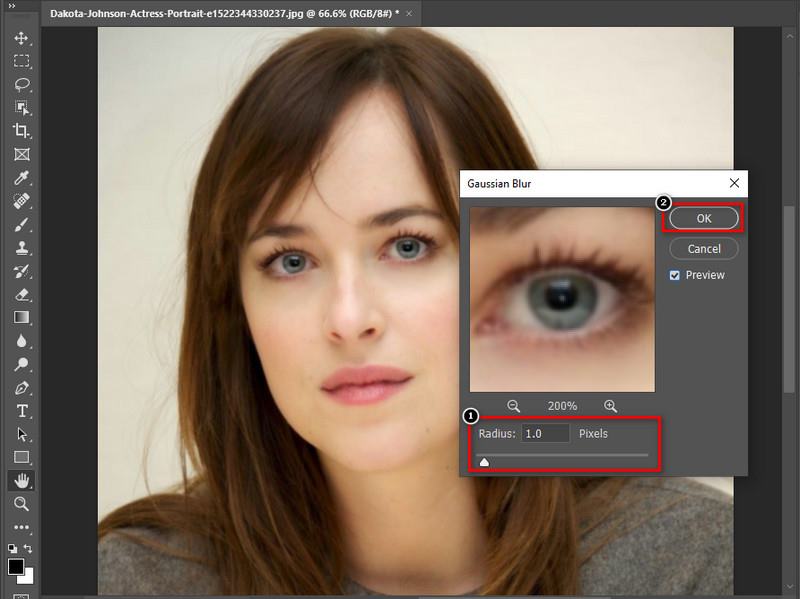The height and width of the screenshot is (599, 800).
Task: Zoom in the Gaussian Blur preview
Action: [x=610, y=406]
